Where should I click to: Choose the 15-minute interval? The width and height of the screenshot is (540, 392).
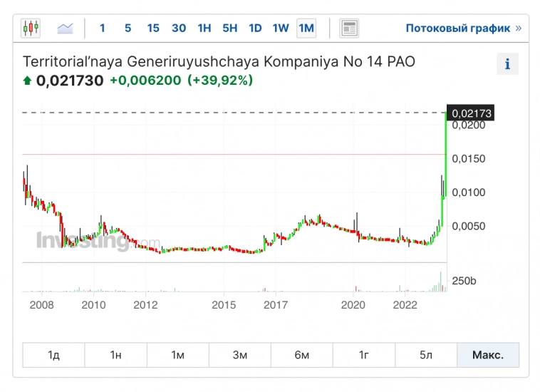click(x=153, y=29)
